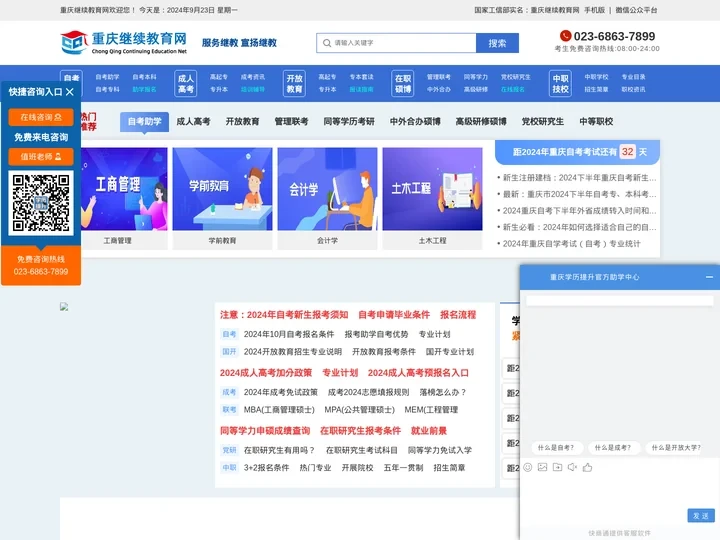Open news item 新生注册建档：2024下半年重庆自考新生

[x=577, y=178]
